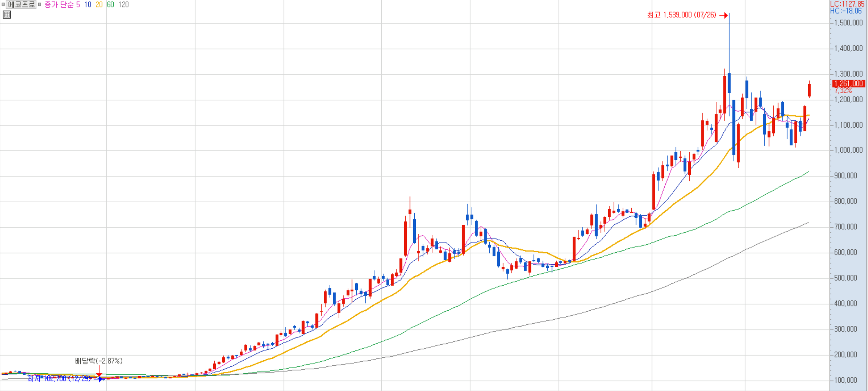Click the 1,500,000 price axis label

[x=848, y=23]
